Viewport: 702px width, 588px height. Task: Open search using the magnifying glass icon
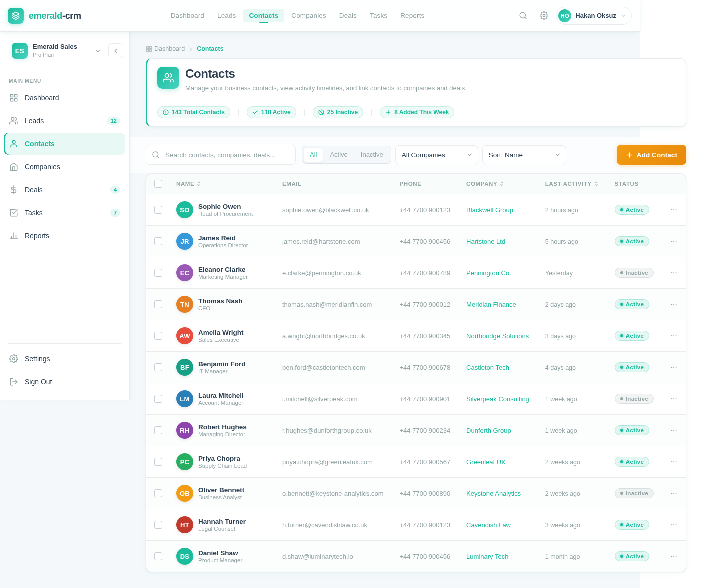(x=523, y=15)
